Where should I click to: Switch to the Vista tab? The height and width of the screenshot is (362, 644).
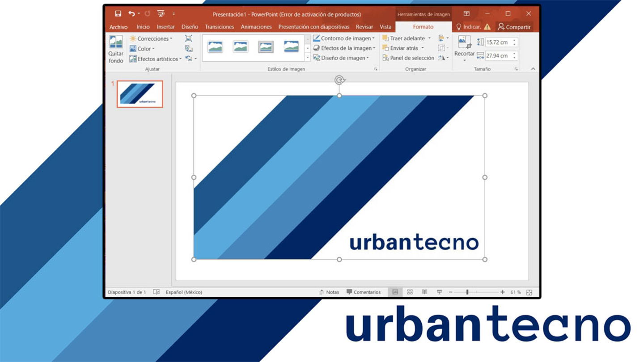click(386, 27)
